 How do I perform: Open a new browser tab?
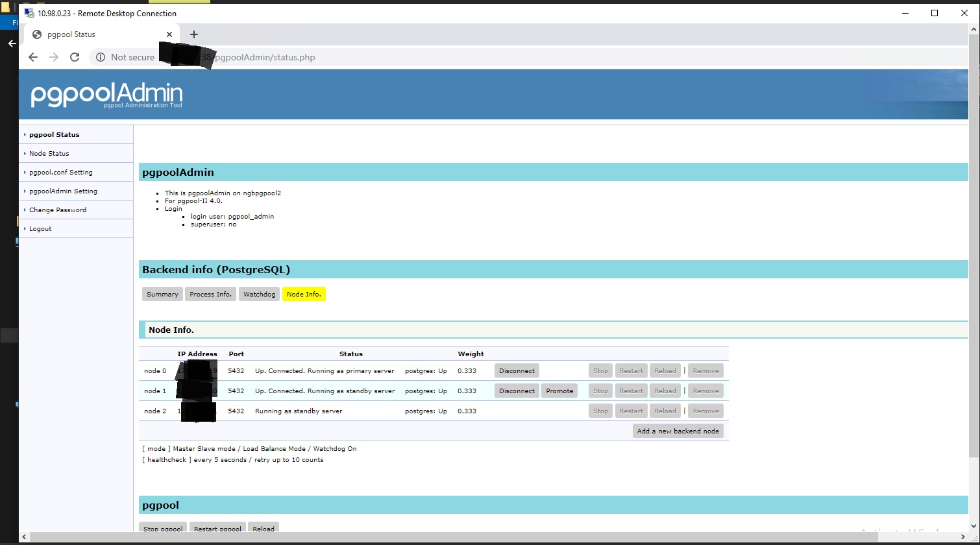pyautogui.click(x=193, y=34)
